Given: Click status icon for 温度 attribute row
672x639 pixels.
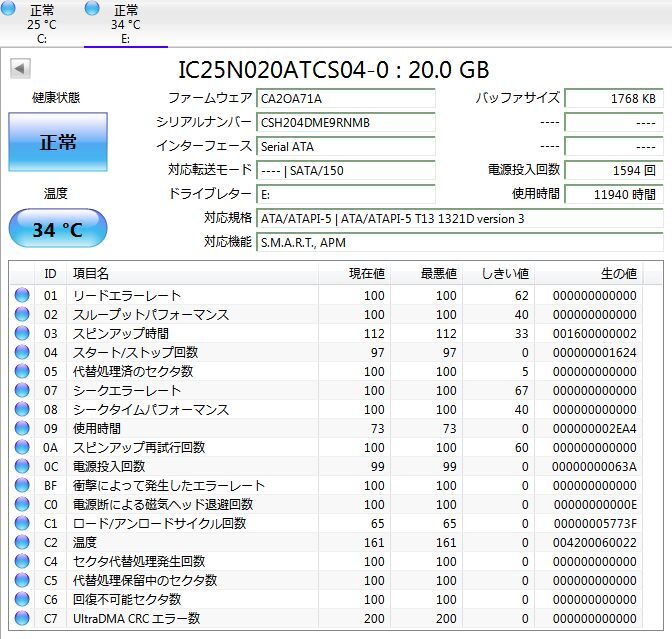Looking at the screenshot, I should pyautogui.click(x=22, y=543).
